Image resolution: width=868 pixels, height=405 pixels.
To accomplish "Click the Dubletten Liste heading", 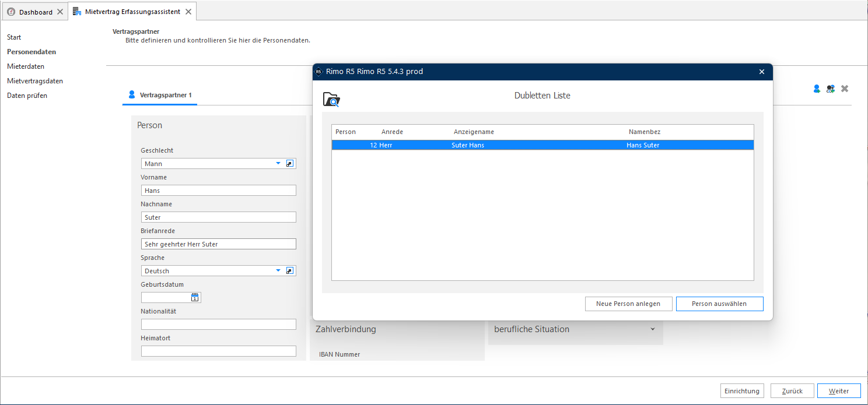I will [x=542, y=96].
